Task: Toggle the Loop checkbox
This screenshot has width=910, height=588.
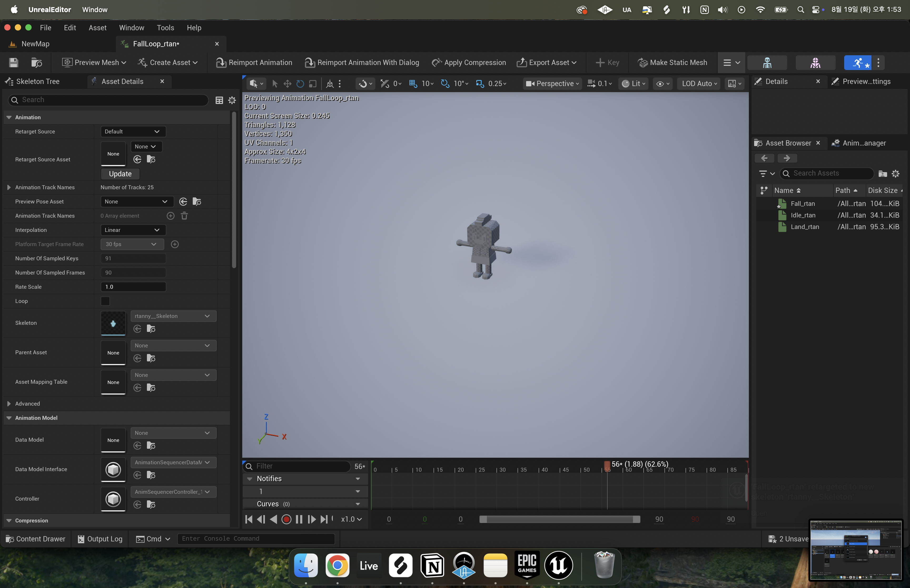Action: tap(105, 301)
